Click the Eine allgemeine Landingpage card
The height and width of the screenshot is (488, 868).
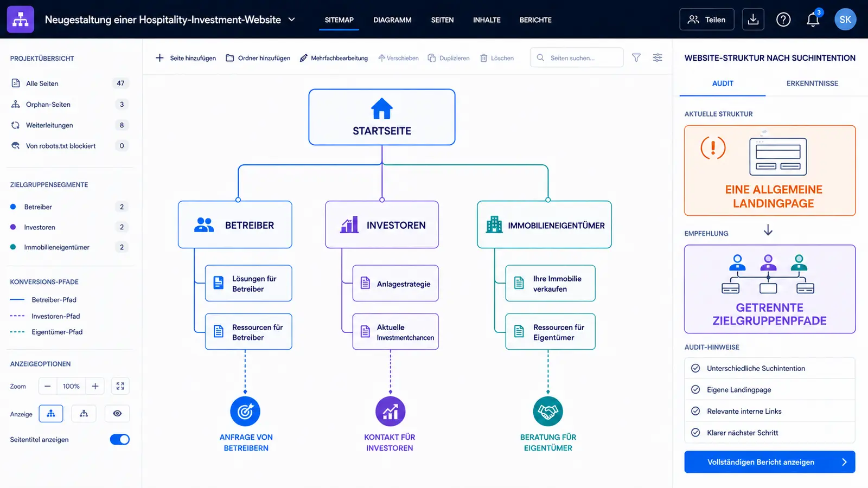(770, 171)
